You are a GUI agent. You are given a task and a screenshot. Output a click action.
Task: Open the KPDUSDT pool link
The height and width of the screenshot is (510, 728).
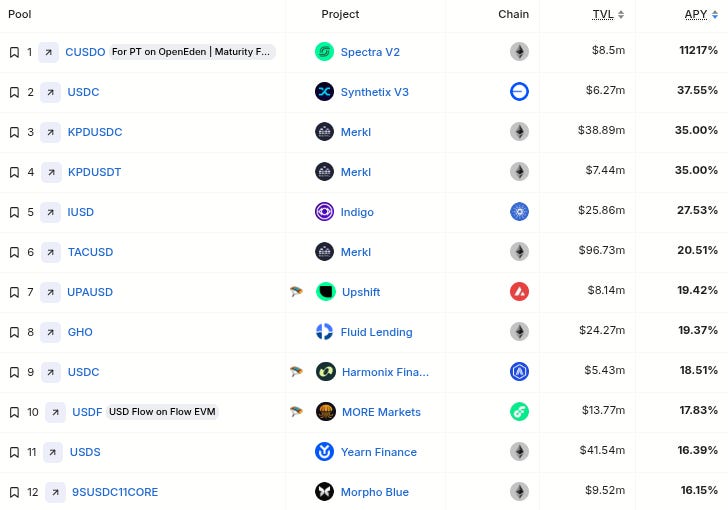click(95, 172)
